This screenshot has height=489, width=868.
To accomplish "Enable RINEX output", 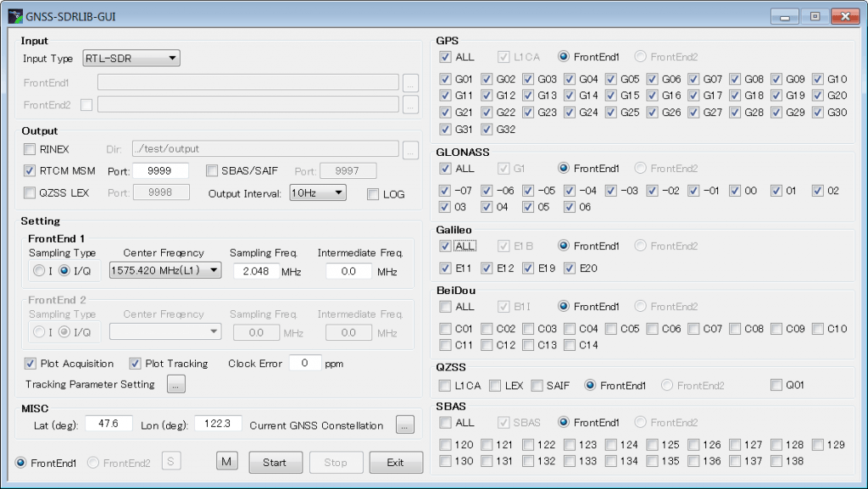I will click(30, 149).
